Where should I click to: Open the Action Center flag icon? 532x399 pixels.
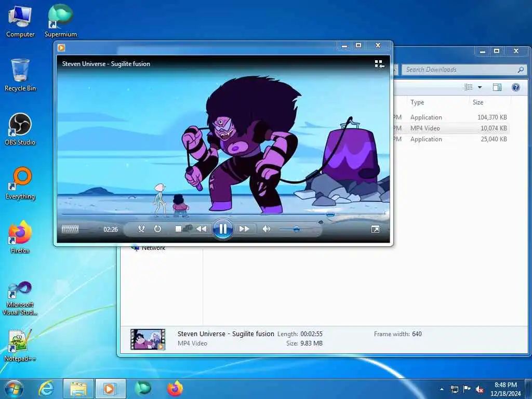coord(467,389)
